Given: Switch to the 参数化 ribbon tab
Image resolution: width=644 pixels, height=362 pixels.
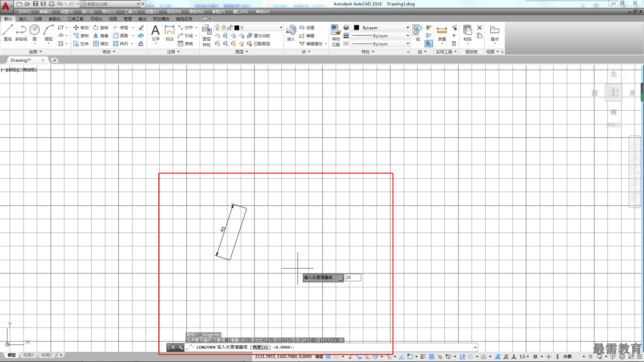Looking at the screenshot, I should tap(55, 19).
